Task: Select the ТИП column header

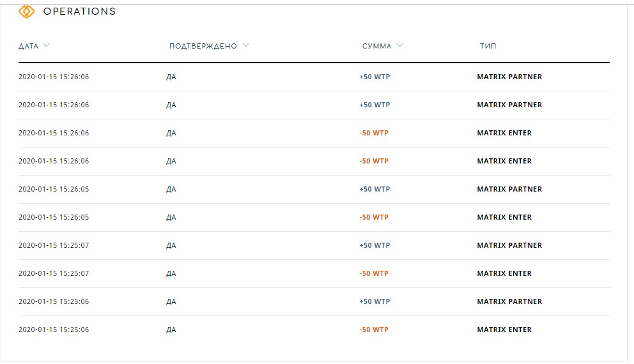Action: 488,46
